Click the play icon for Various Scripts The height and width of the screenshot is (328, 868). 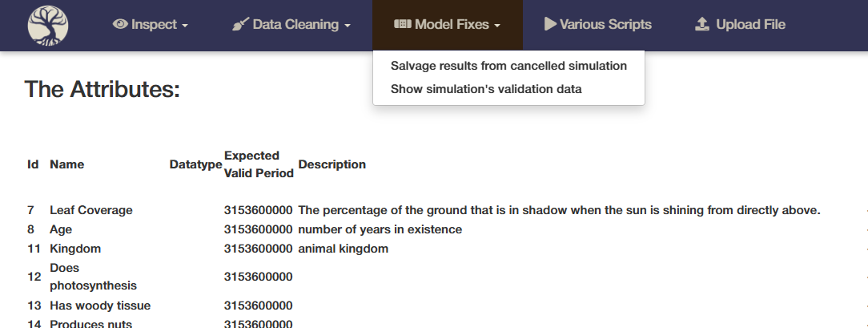550,24
